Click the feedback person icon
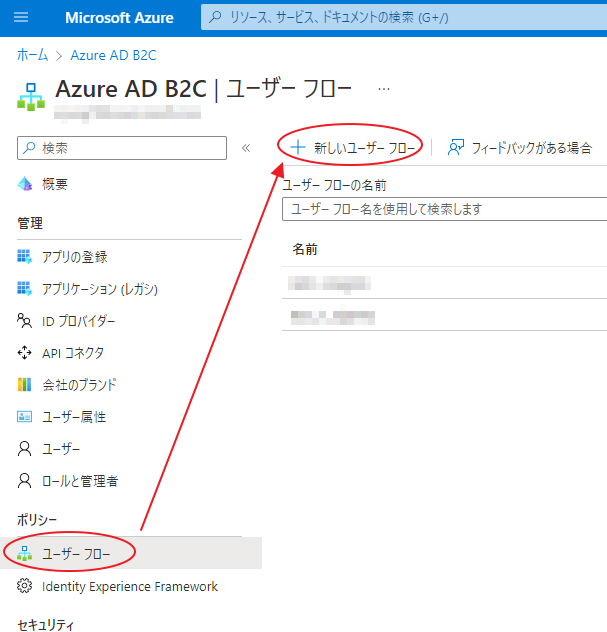Screen dimensions: 607x632 coord(455,148)
